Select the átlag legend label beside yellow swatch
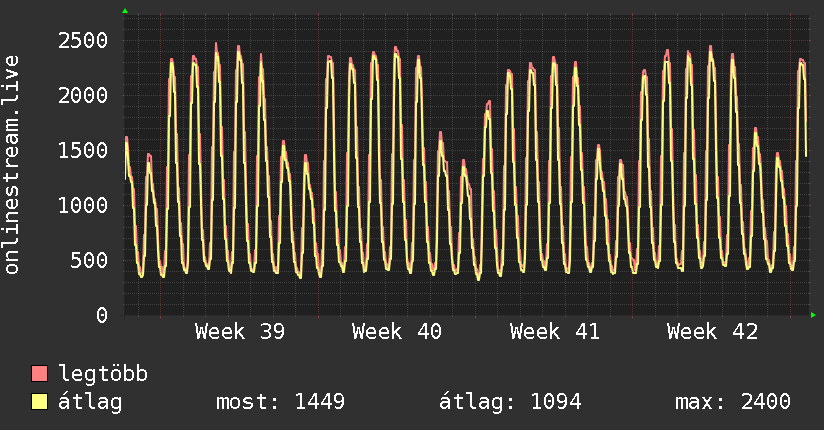Viewport: 824px width, 430px height. click(x=90, y=402)
